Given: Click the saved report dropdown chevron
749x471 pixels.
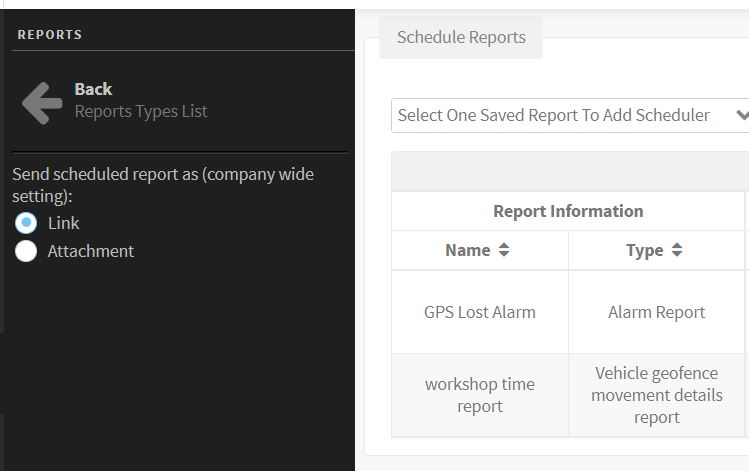Looking at the screenshot, I should [x=742, y=115].
